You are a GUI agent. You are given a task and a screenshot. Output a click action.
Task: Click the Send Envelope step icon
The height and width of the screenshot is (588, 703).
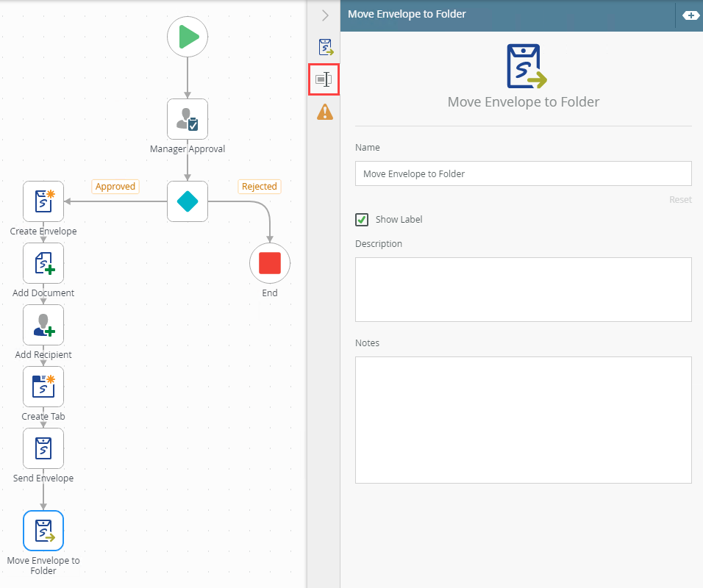coord(43,448)
